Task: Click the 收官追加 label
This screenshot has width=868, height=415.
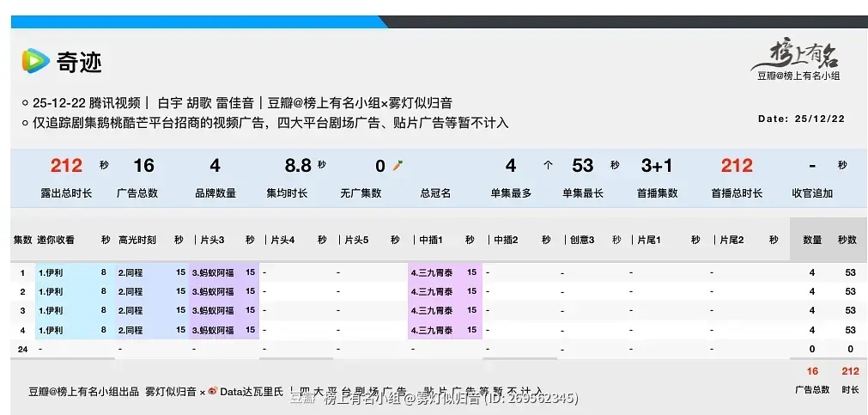Action: (x=812, y=193)
